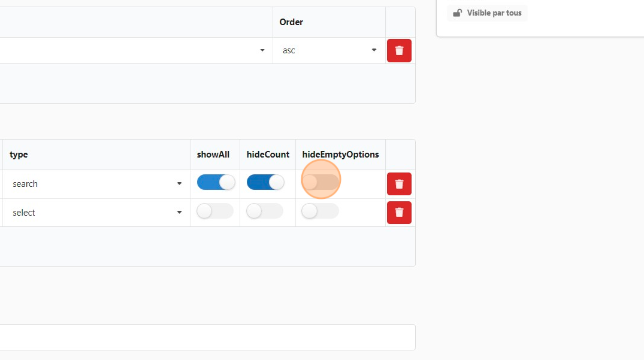This screenshot has height=360, width=644.
Task: Click the hideEmptyOptions column header
Action: tap(340, 155)
